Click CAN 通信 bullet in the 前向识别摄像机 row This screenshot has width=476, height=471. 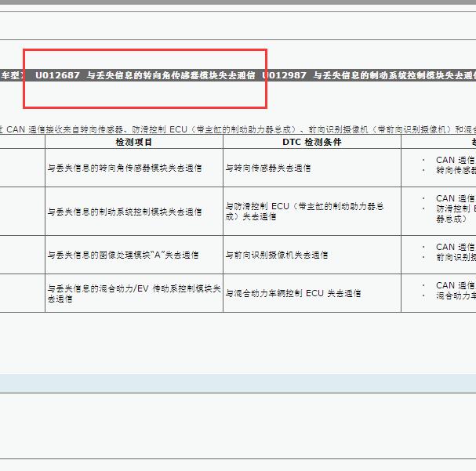coord(455,247)
